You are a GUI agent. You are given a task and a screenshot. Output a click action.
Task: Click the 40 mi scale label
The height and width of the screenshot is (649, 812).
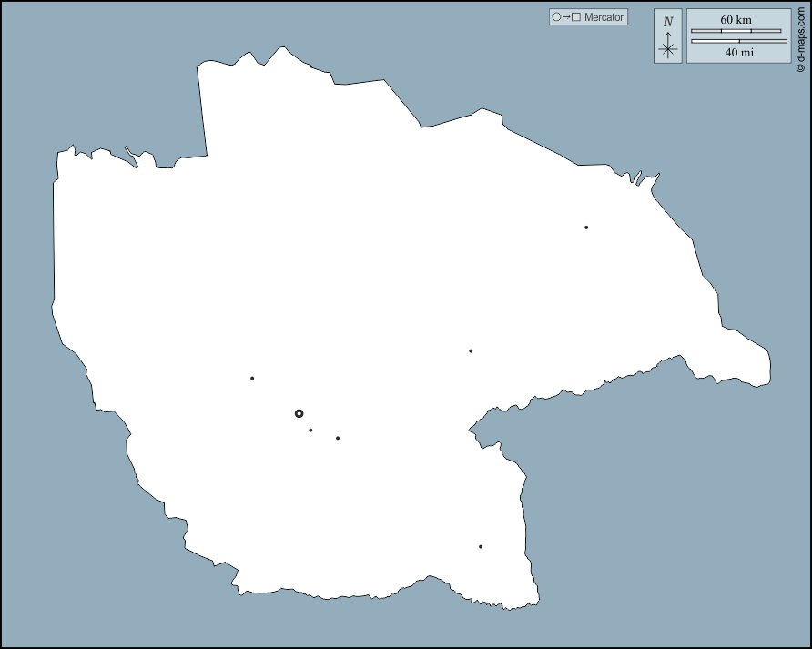point(738,53)
